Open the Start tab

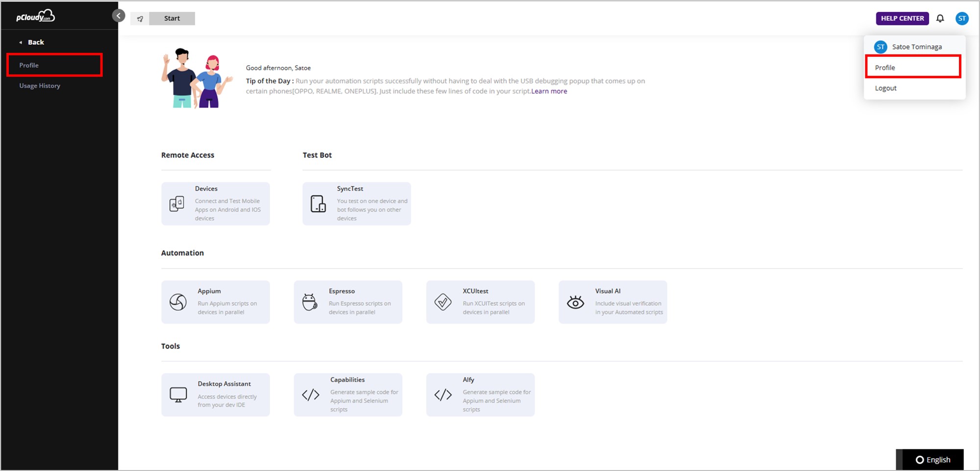(x=172, y=19)
